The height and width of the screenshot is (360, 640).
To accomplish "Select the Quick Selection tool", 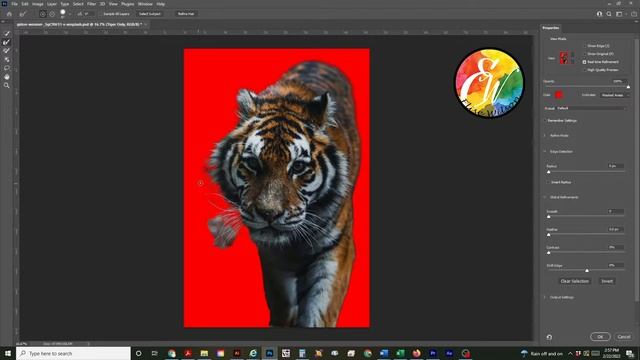I will pyautogui.click(x=7, y=33).
